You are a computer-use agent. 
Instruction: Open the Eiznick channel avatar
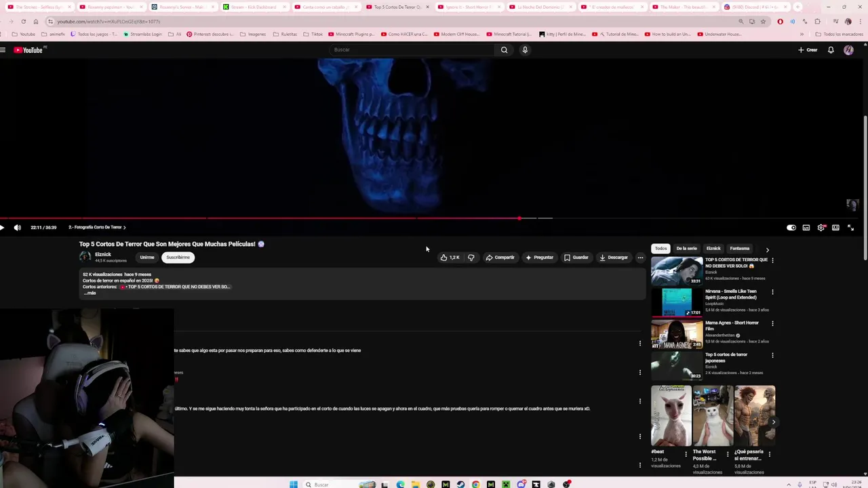85,256
